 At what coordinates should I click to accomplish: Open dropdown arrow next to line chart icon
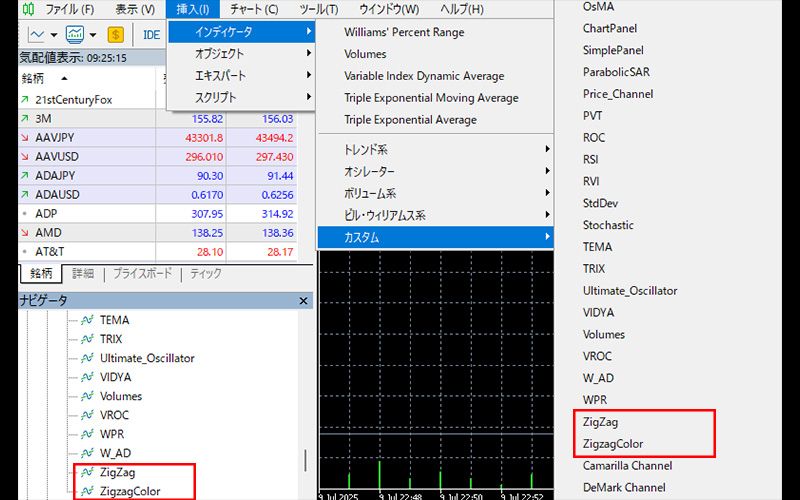pyautogui.click(x=54, y=34)
